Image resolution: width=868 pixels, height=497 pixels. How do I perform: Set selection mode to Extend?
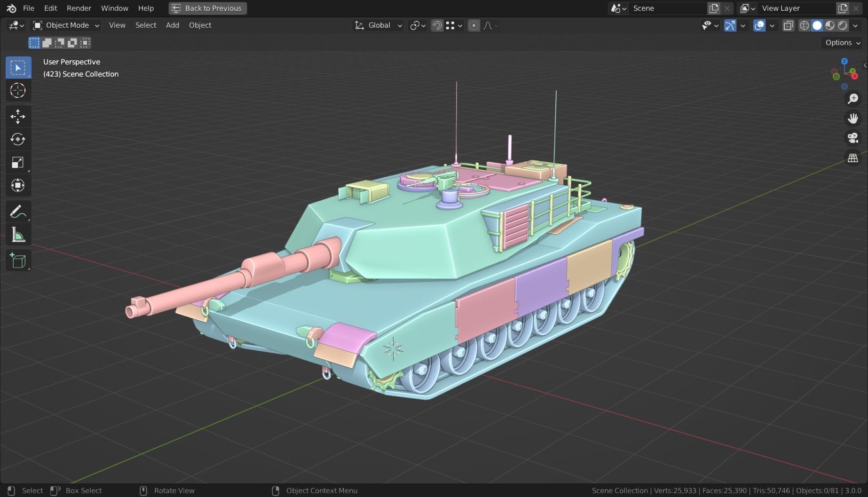coord(47,43)
